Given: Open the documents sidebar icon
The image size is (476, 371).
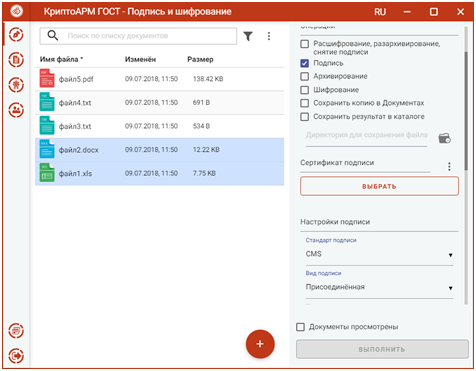Looking at the screenshot, I should tap(16, 60).
